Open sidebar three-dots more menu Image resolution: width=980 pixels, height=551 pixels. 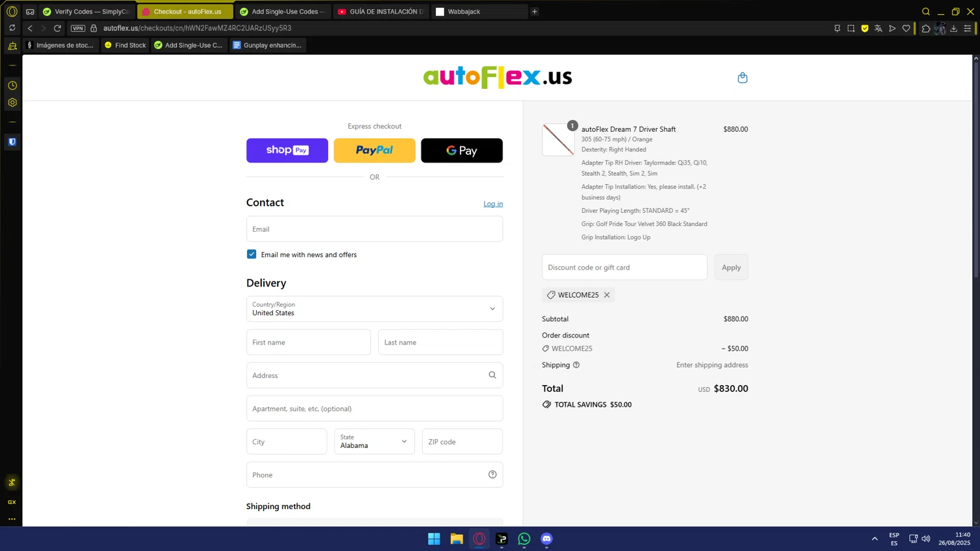coord(12,519)
